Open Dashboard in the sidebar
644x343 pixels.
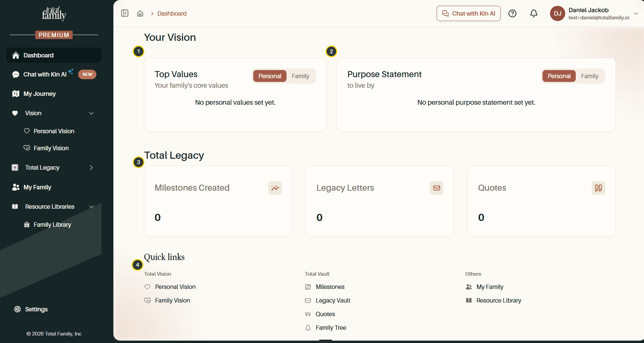click(54, 55)
